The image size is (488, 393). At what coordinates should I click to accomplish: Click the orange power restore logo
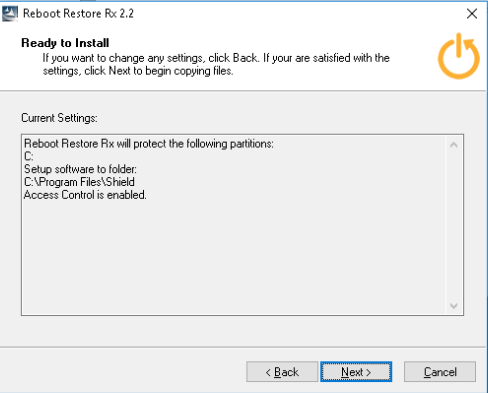(459, 56)
